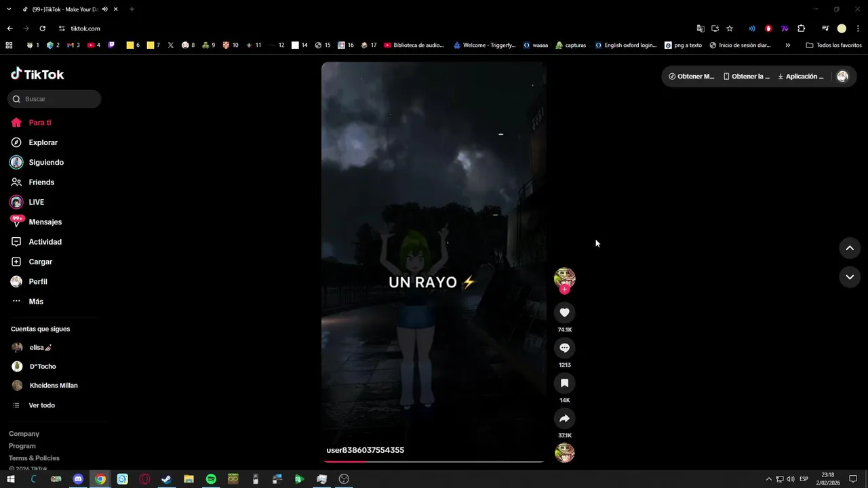Click the Aplicación ... download button
This screenshot has height=488, width=868.
[801, 77]
